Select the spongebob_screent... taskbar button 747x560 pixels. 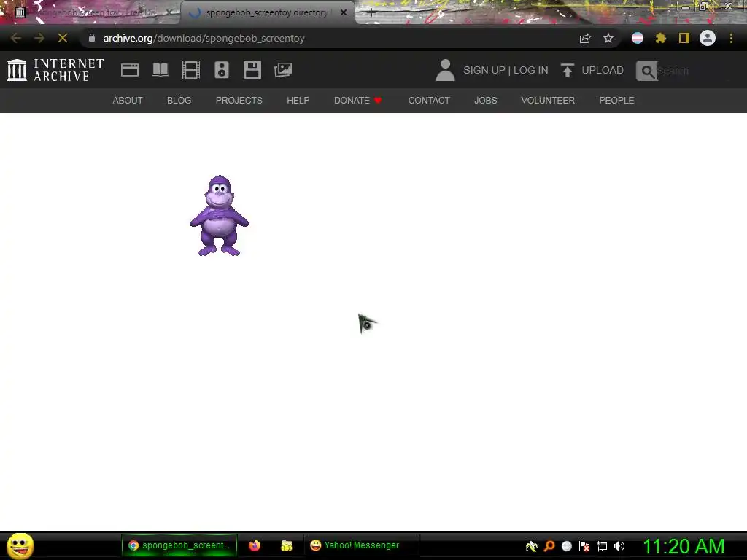[x=179, y=545]
